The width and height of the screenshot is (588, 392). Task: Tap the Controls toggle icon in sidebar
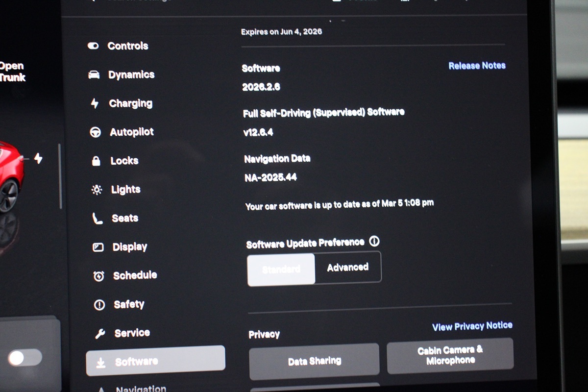93,46
